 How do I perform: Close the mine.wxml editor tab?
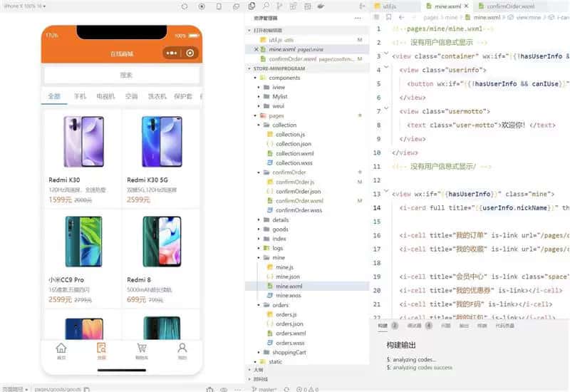[x=467, y=6]
